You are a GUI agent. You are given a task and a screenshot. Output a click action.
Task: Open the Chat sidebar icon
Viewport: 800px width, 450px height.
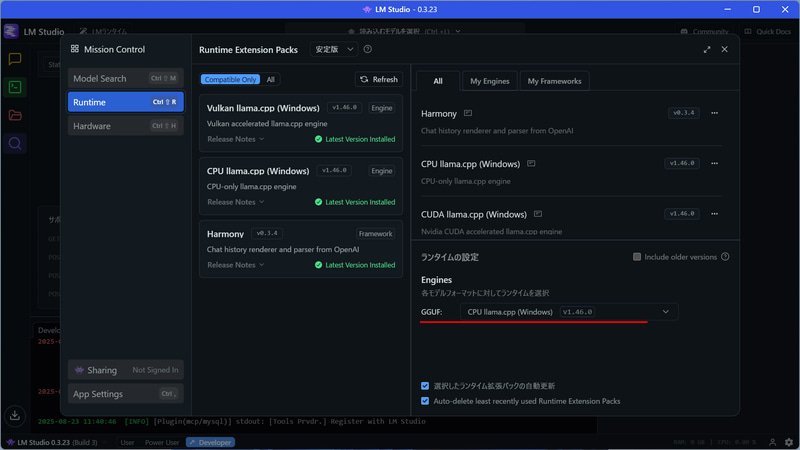pyautogui.click(x=15, y=59)
